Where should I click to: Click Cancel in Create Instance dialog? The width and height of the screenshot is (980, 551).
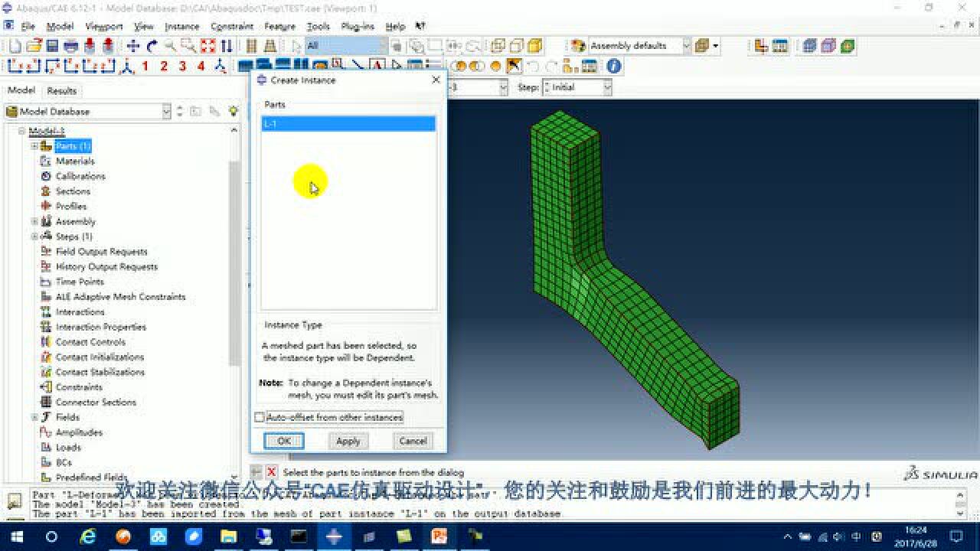point(413,441)
